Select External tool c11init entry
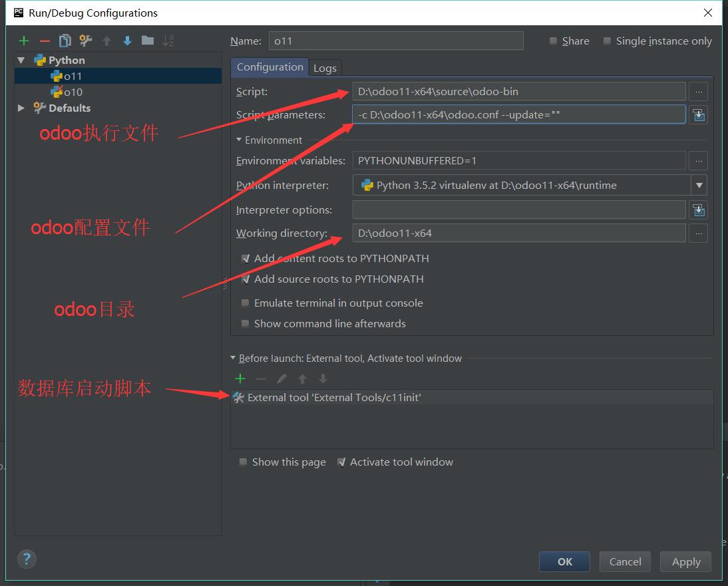728x586 pixels. (472, 398)
